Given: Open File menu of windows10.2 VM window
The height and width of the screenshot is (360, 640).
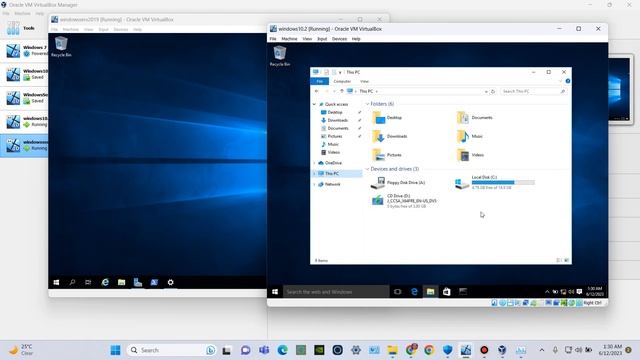Looking at the screenshot, I should pyautogui.click(x=273, y=39).
